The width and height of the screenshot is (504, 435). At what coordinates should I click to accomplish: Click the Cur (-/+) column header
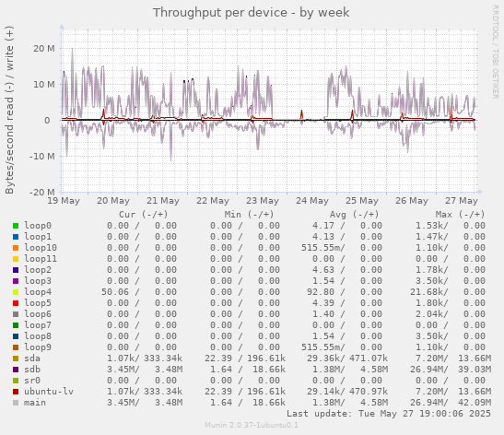pyautogui.click(x=144, y=215)
